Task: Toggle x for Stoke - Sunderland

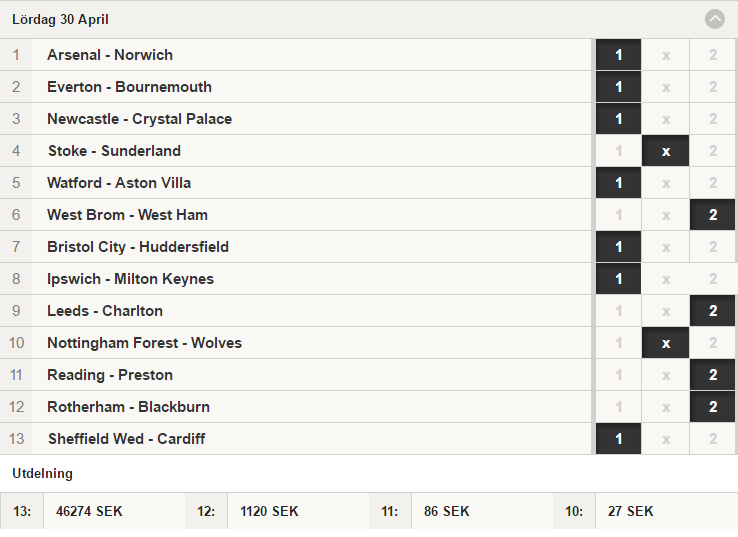Action: click(666, 151)
